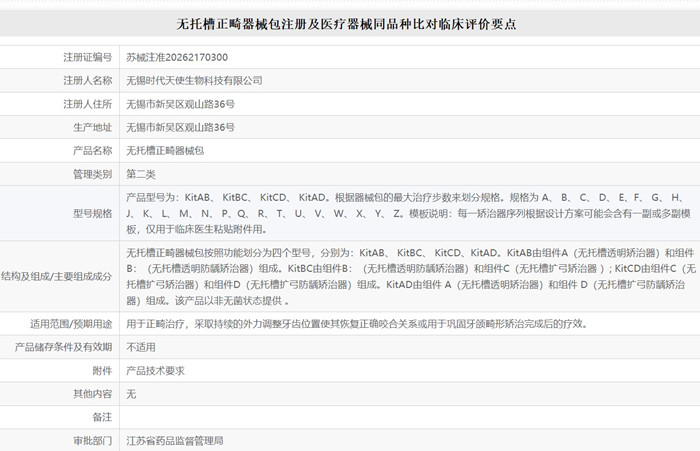Select the 结构及组成/主要组成成分 label

(56, 276)
